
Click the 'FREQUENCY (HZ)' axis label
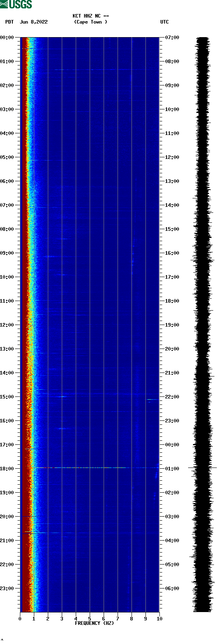(x=94, y=623)
